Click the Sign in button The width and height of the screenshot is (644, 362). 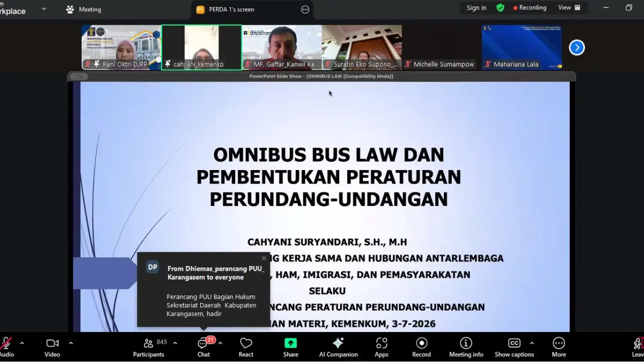477,8
